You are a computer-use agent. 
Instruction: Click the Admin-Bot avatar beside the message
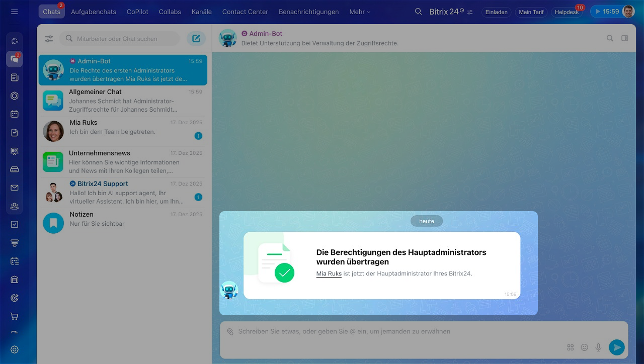229,290
